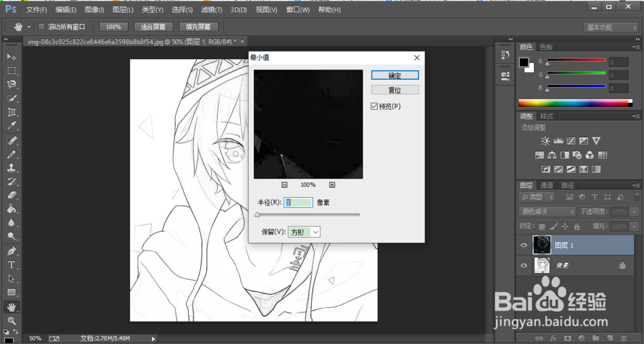This screenshot has height=344, width=644.
Task: Select the Blur tool
Action: coord(12,222)
